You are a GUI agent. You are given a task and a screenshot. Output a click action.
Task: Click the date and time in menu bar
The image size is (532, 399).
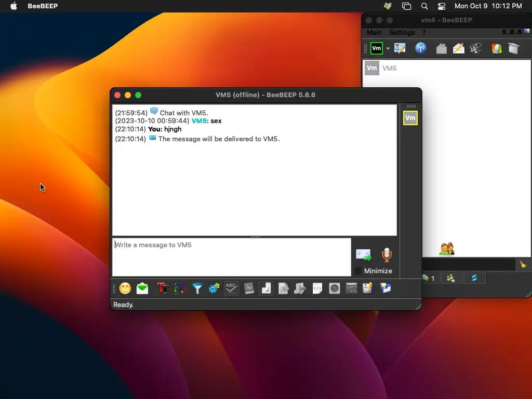click(488, 6)
